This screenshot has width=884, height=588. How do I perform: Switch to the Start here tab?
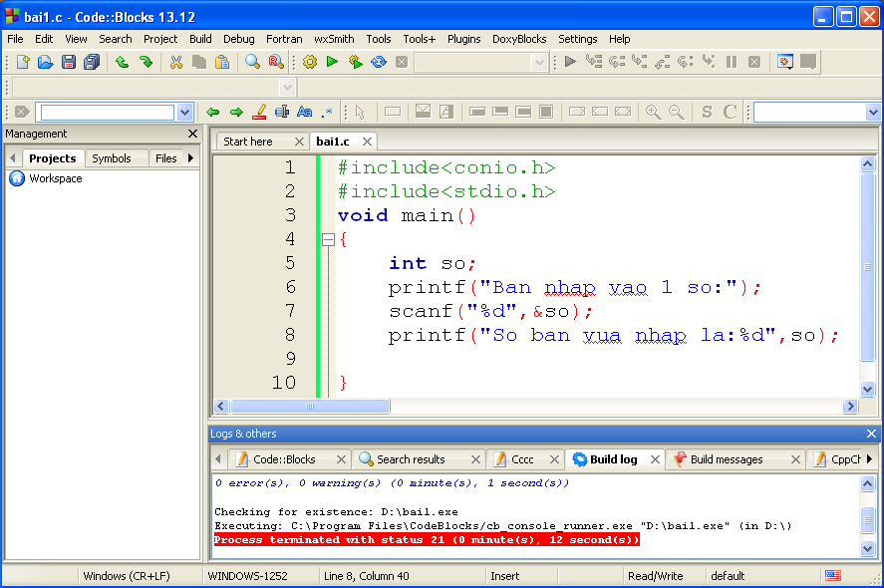pyautogui.click(x=247, y=142)
